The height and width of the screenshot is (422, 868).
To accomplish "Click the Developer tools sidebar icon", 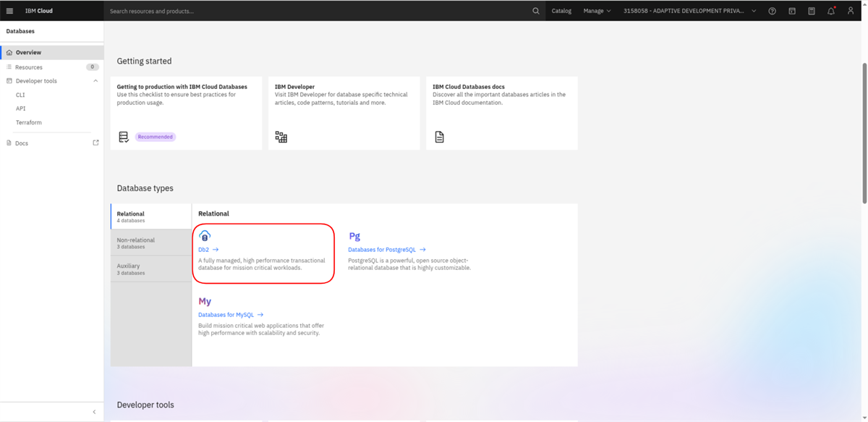I will 9,81.
